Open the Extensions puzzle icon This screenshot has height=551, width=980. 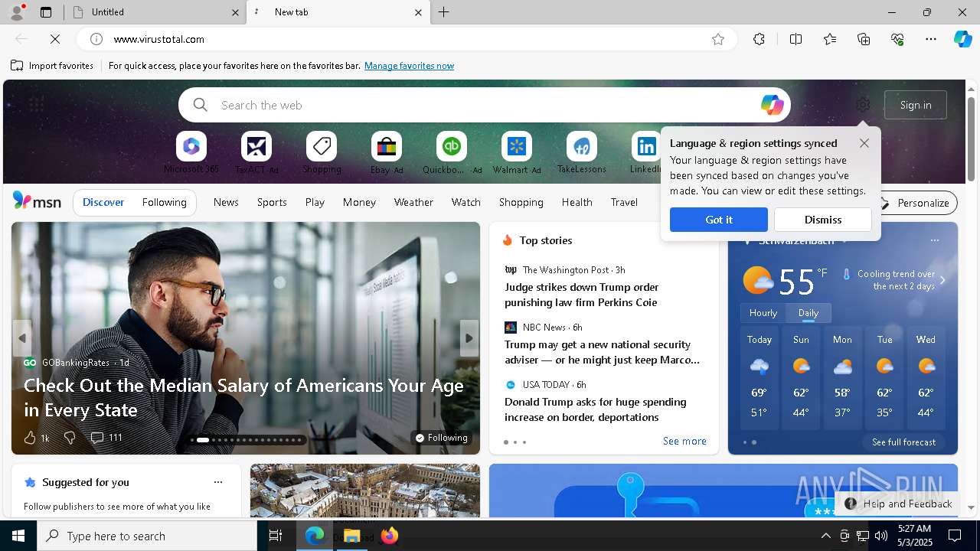pyautogui.click(x=759, y=39)
